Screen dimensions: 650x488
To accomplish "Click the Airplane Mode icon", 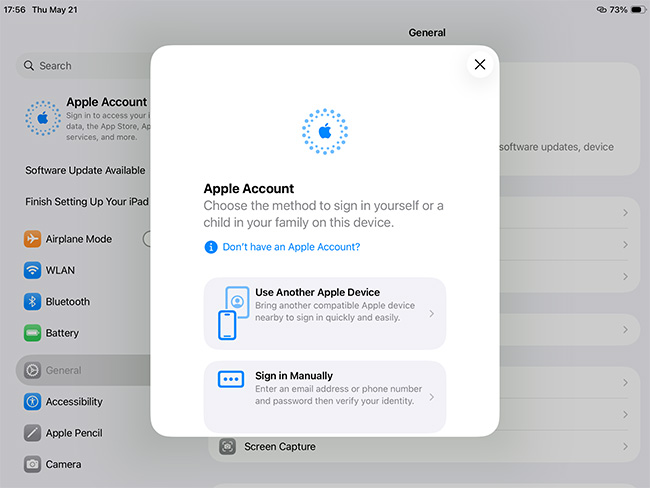I will [x=32, y=239].
